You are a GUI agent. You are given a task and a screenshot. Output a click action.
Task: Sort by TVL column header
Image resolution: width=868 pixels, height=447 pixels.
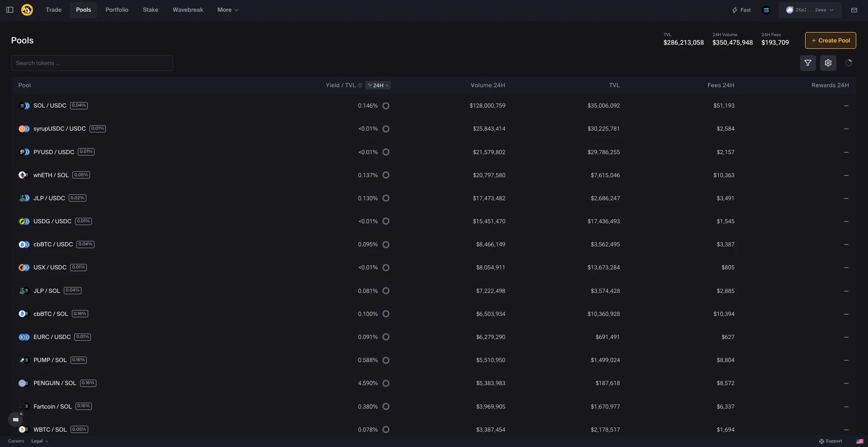614,85
